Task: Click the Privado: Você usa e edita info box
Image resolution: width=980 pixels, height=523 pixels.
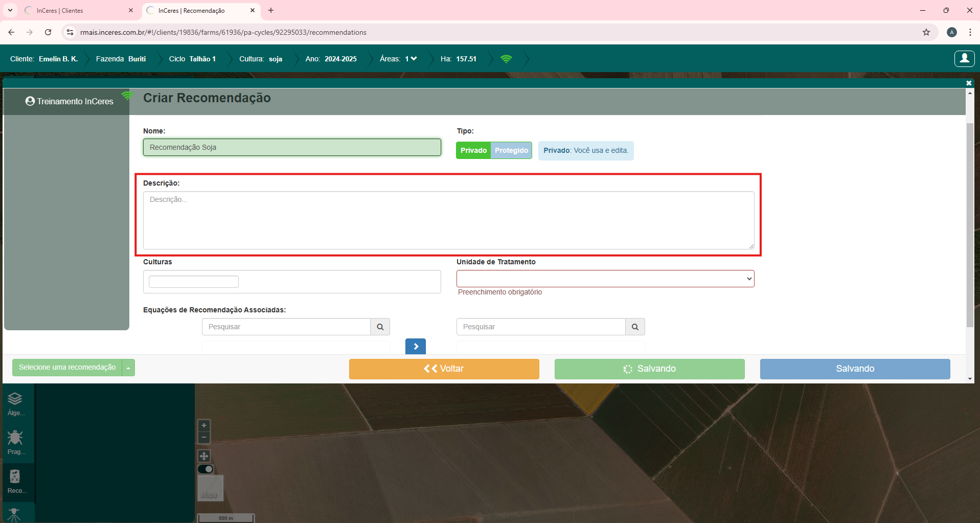Action: pyautogui.click(x=586, y=150)
